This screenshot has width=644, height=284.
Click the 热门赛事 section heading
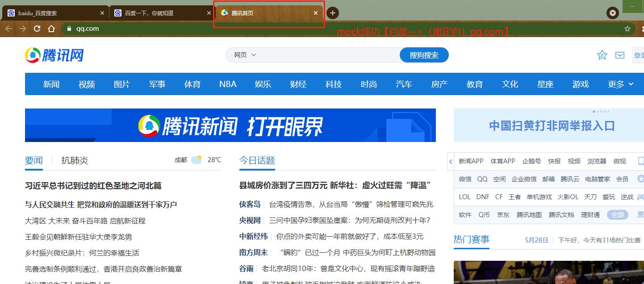pos(472,240)
